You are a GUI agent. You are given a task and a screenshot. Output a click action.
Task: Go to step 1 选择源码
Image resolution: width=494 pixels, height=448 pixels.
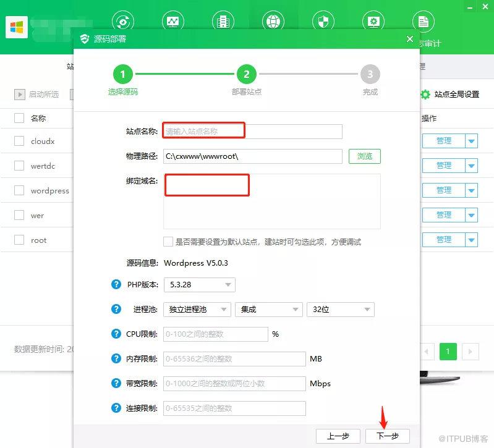123,74
